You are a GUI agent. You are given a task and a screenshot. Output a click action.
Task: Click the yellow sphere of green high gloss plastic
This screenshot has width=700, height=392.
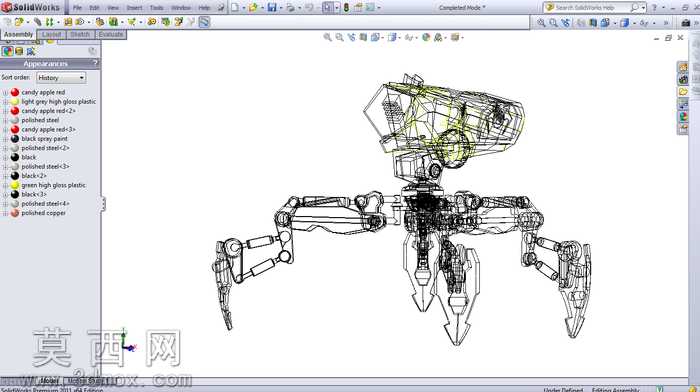point(15,185)
